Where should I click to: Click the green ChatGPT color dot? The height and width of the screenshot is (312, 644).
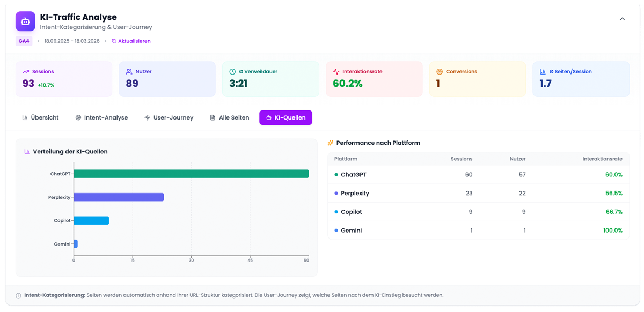[336, 174]
